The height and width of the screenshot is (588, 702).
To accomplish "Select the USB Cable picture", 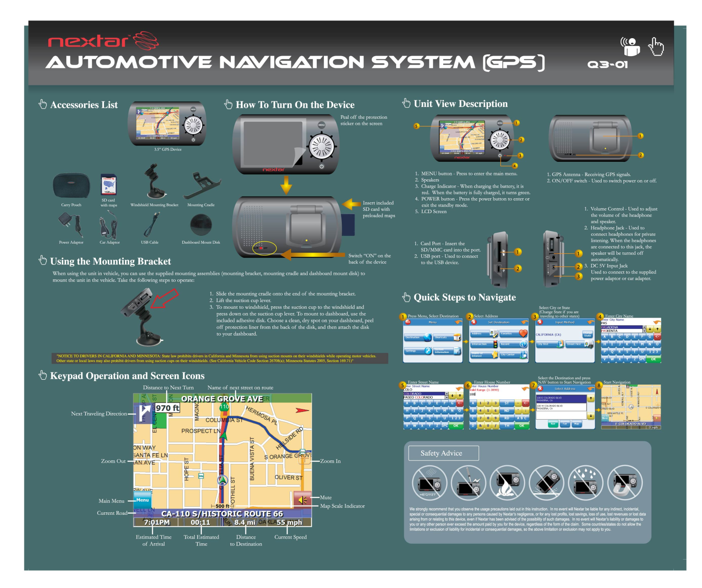I will (x=151, y=225).
